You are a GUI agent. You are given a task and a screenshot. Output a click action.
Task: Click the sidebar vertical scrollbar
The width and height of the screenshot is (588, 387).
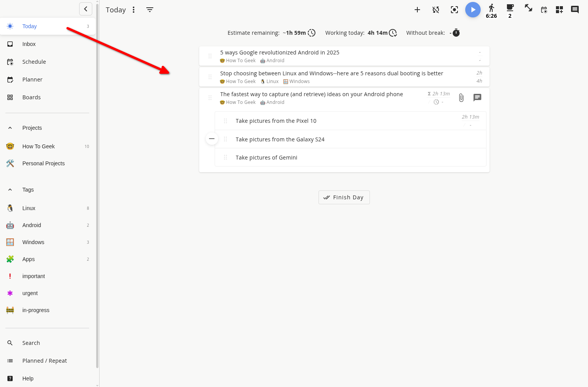(x=97, y=185)
